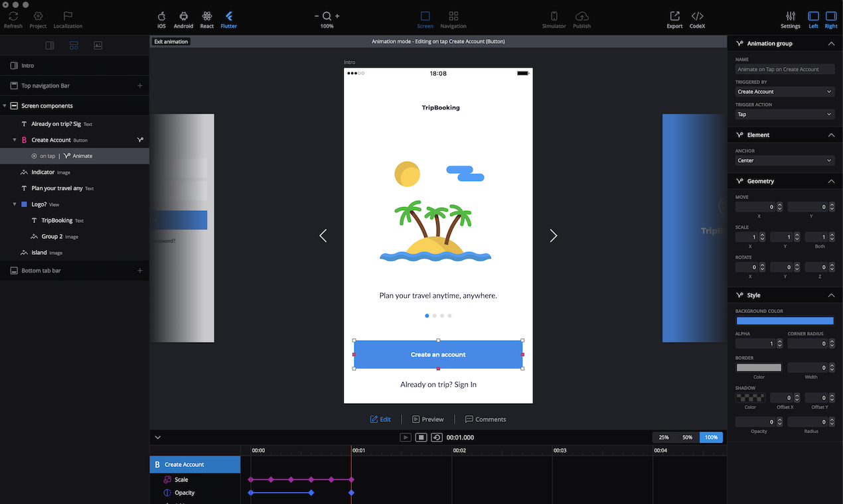Click the blue Background Color swatch
This screenshot has width=843, height=504.
click(785, 320)
